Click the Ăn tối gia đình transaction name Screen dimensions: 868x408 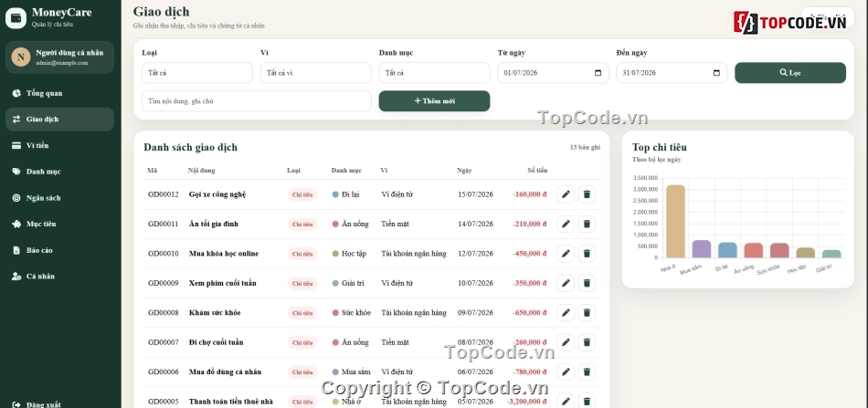(213, 224)
